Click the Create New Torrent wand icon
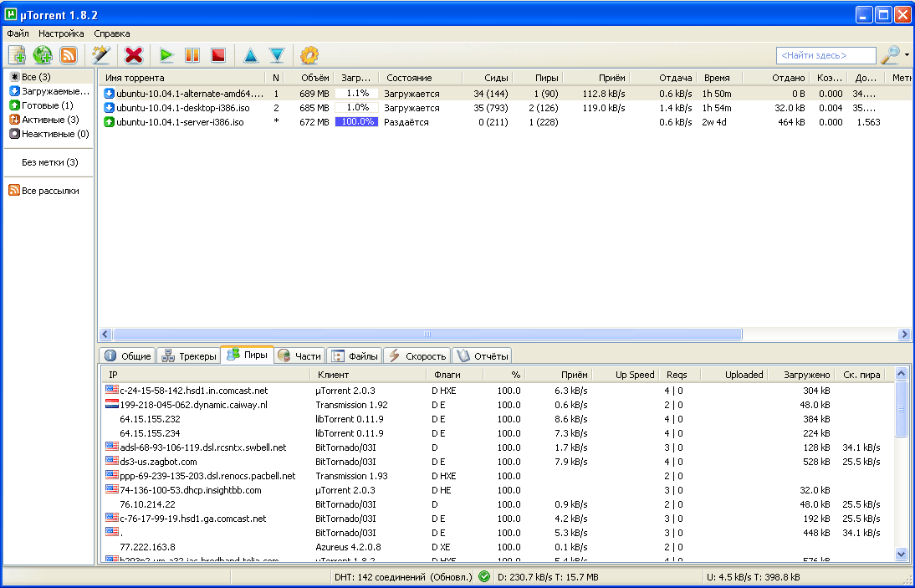Image resolution: width=915 pixels, height=588 pixels. pyautogui.click(x=101, y=55)
